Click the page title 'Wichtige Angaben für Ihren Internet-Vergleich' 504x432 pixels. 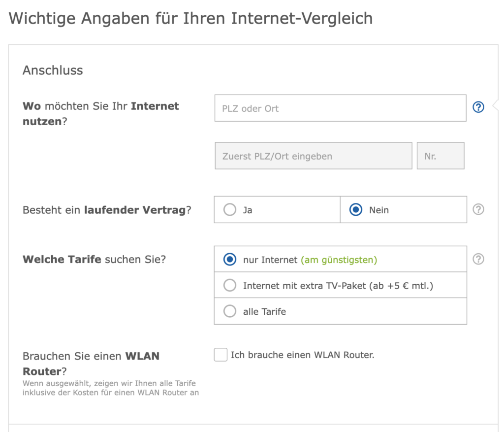190,18
